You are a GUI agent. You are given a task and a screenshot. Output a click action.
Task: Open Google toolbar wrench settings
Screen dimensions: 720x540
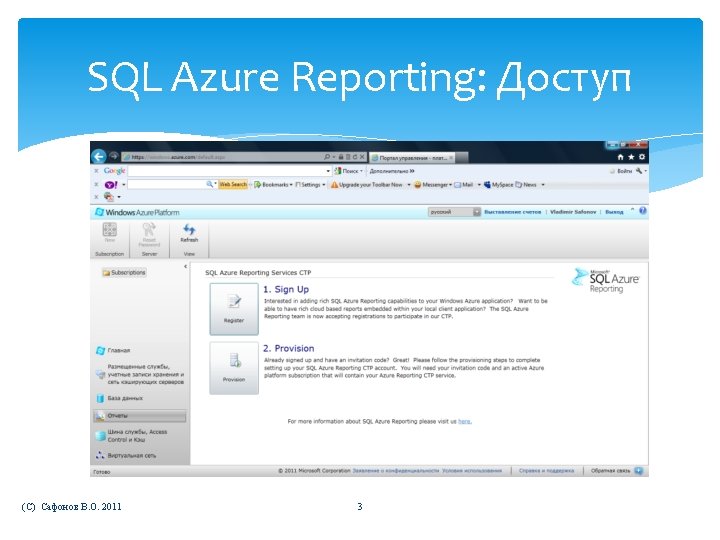639,171
